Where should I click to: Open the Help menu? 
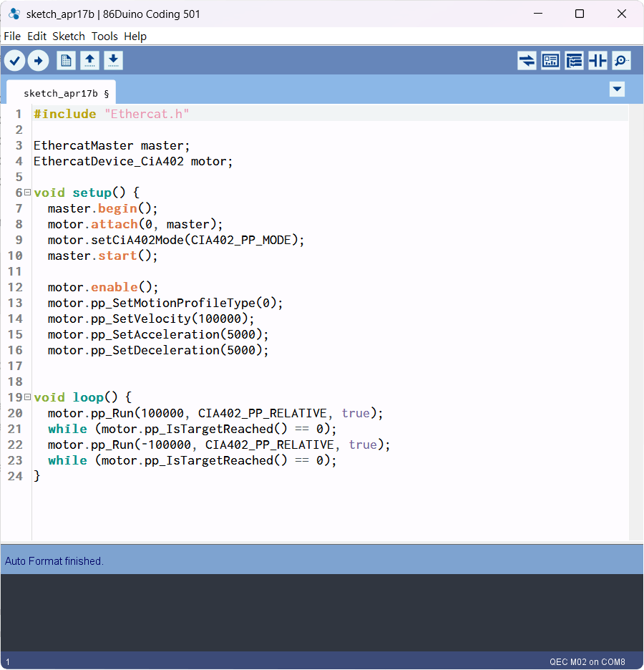135,37
